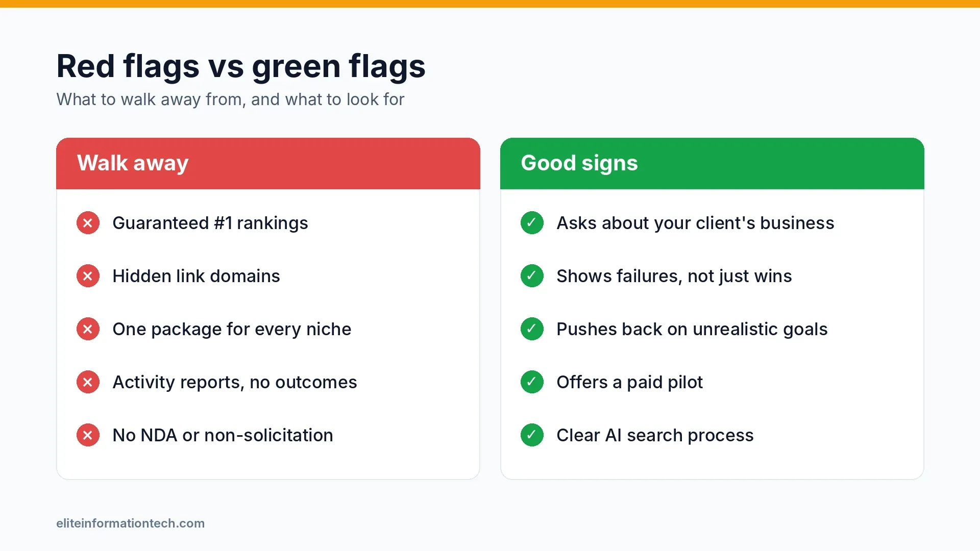This screenshot has width=980, height=551.
Task: Click the "Red flags vs green flags" title
Action: pos(241,66)
